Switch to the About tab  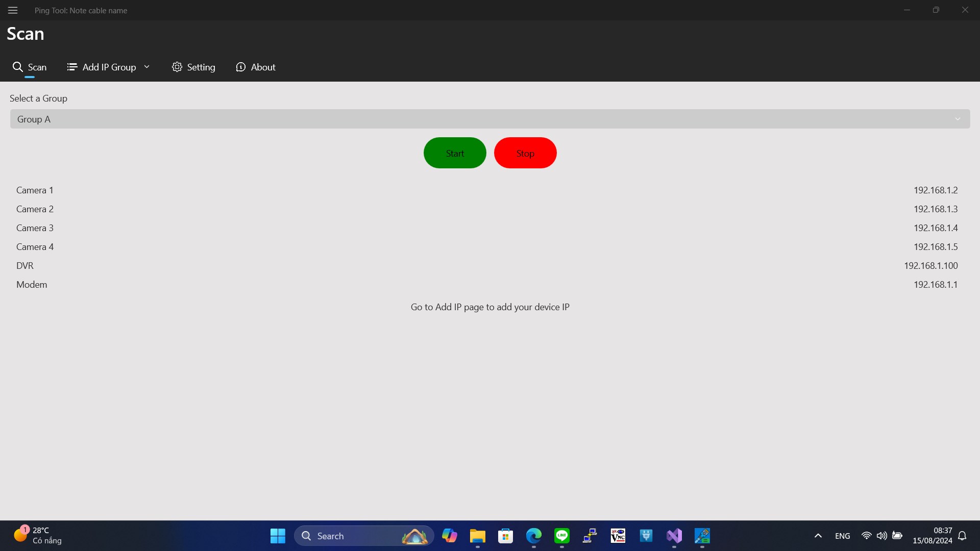tap(263, 67)
